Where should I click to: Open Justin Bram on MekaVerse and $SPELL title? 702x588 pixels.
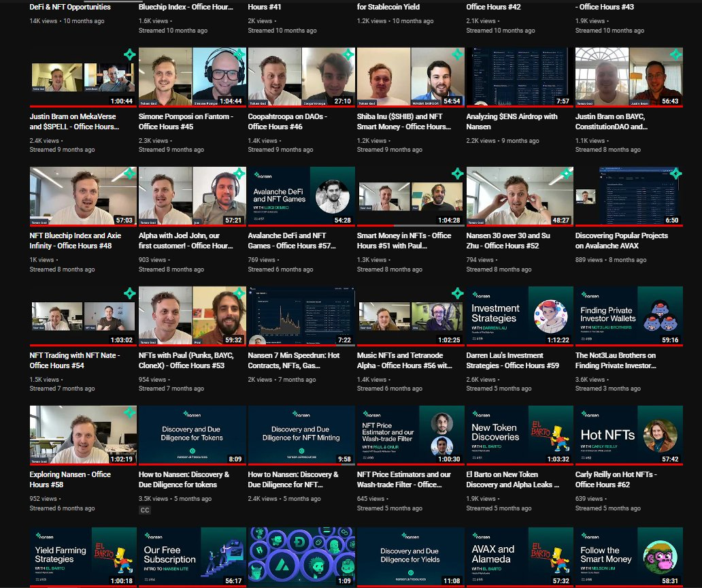74,121
